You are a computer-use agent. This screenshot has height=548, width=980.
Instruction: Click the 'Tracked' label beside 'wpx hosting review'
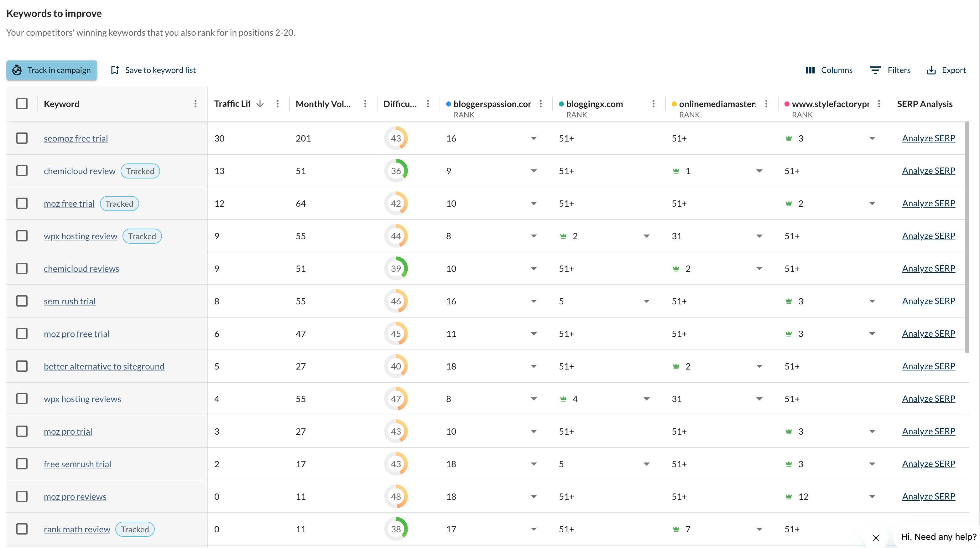142,236
